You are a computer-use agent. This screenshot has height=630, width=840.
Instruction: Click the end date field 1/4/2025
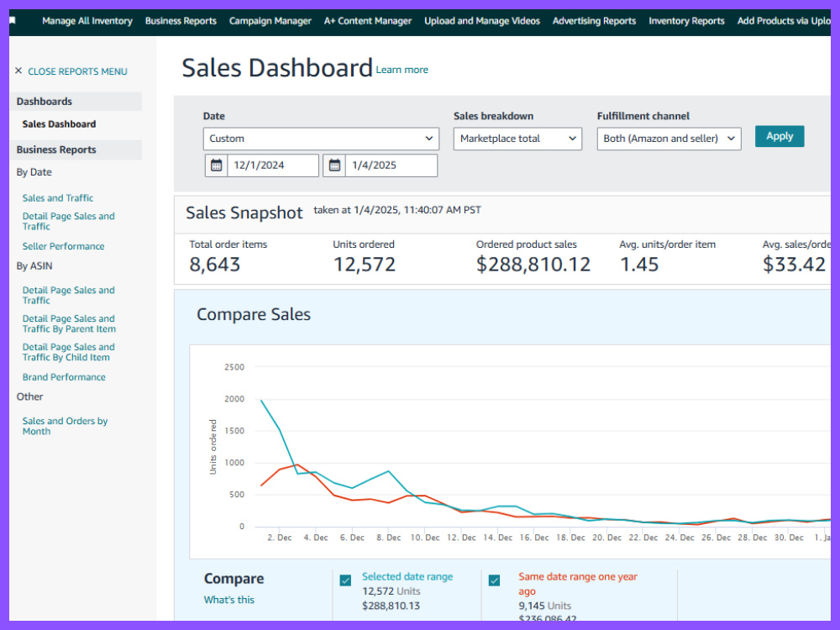[x=391, y=165]
